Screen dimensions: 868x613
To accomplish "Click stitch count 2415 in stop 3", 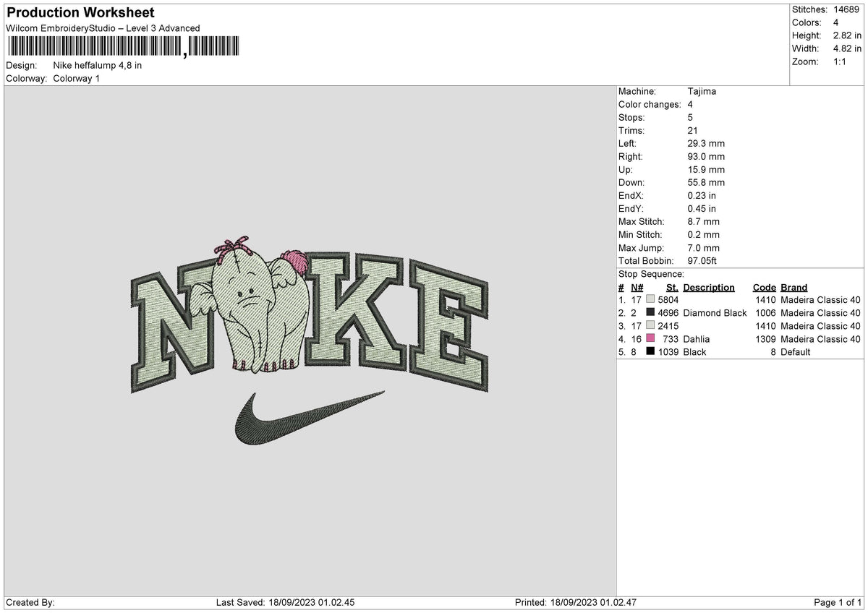I will click(x=668, y=326).
